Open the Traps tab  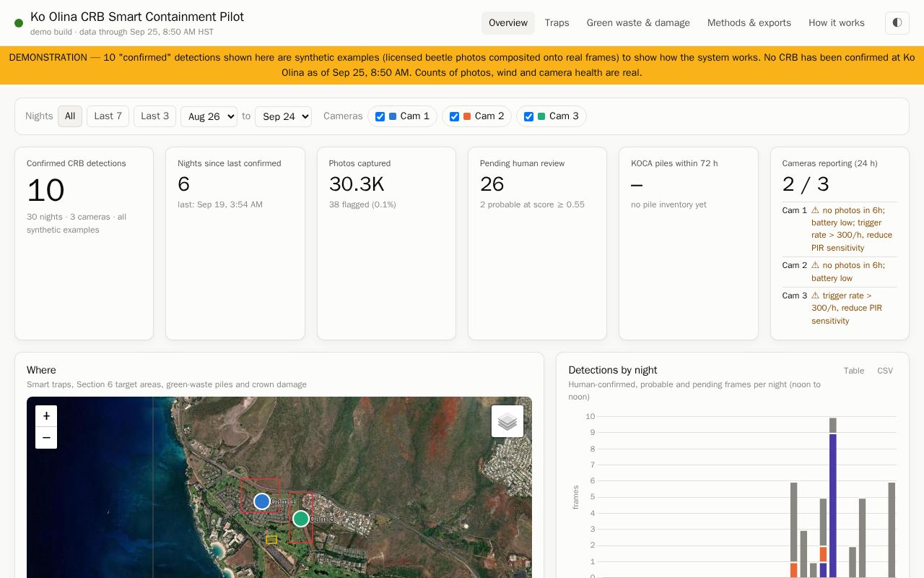pos(557,23)
